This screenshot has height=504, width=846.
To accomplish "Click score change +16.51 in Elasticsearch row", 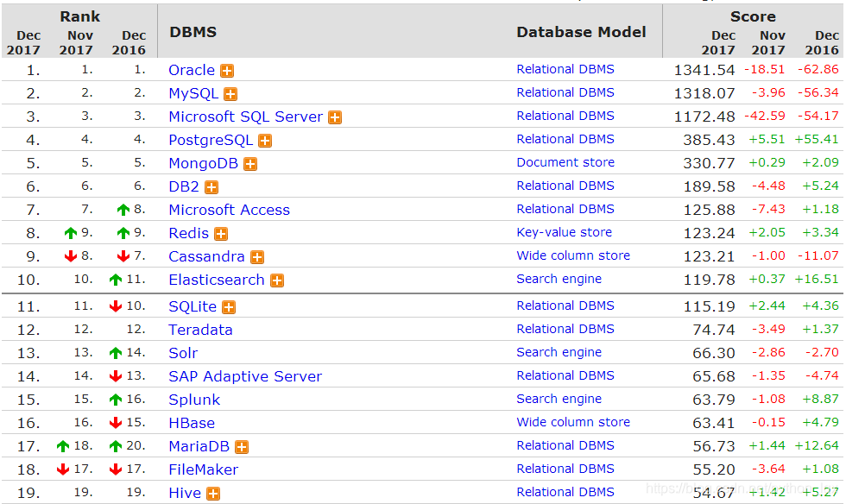I will click(817, 279).
